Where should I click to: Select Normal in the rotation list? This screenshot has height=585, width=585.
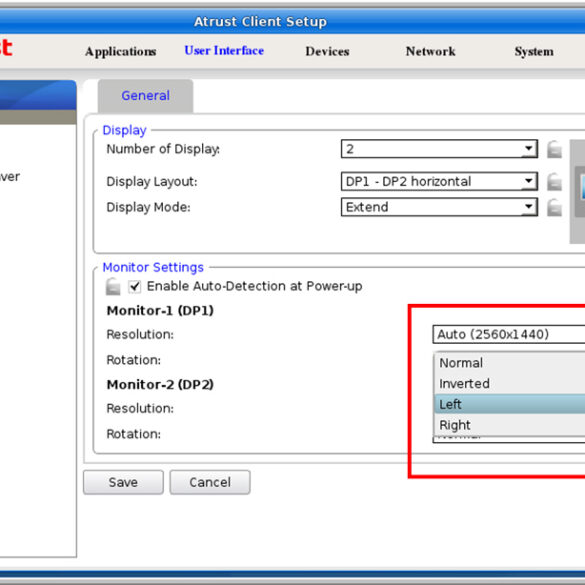point(510,363)
